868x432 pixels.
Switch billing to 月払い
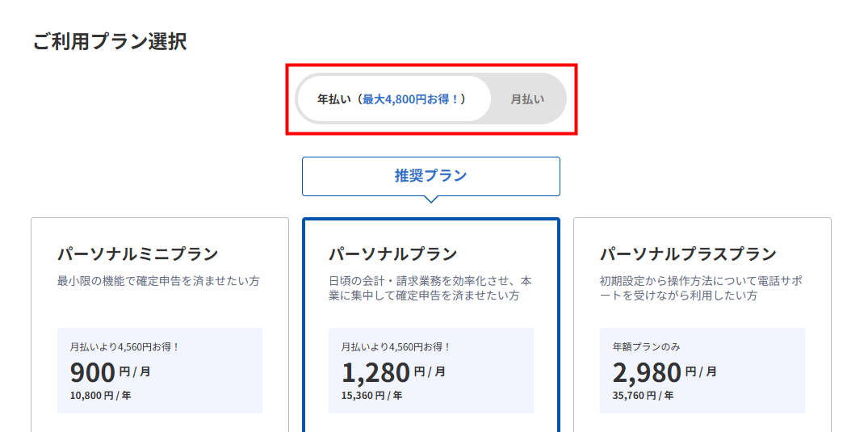click(x=527, y=99)
